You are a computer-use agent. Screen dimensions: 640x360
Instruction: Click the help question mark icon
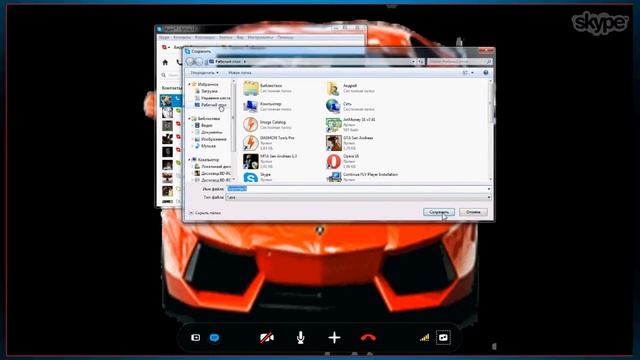tap(486, 73)
